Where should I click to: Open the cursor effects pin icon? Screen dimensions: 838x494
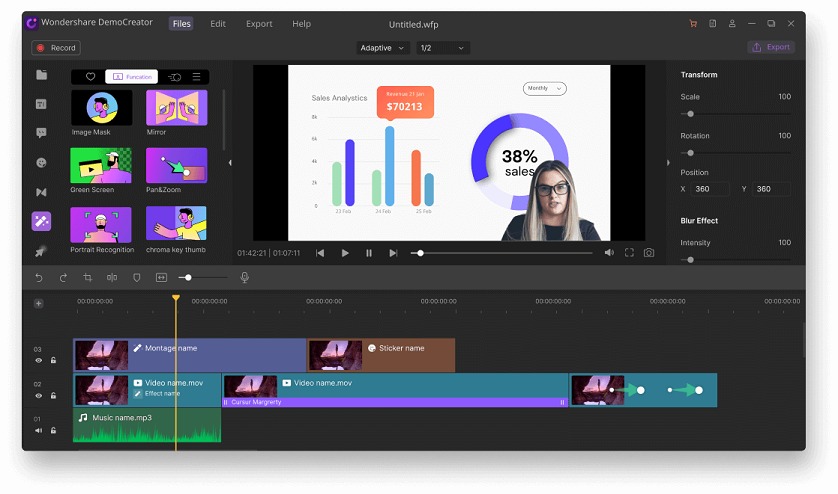pyautogui.click(x=40, y=251)
